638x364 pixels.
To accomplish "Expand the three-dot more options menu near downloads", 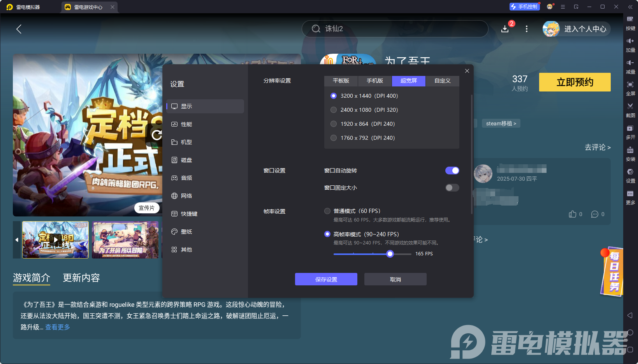I will [526, 29].
